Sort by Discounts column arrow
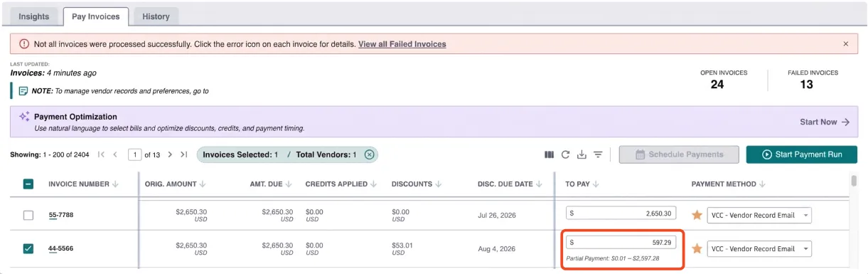This screenshot has width=868, height=274. (439, 184)
